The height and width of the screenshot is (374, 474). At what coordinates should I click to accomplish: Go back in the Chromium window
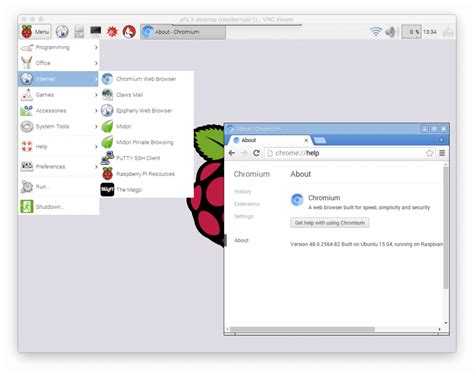point(232,153)
